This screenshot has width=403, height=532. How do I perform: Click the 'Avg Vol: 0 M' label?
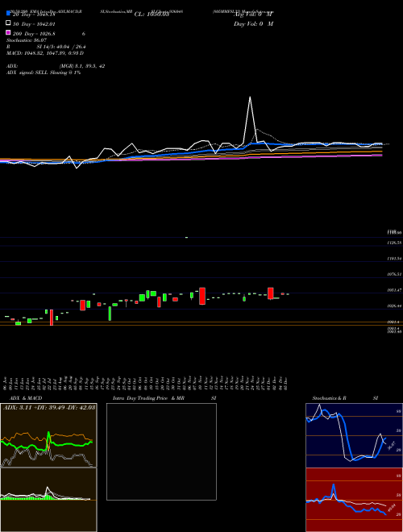click(253, 15)
